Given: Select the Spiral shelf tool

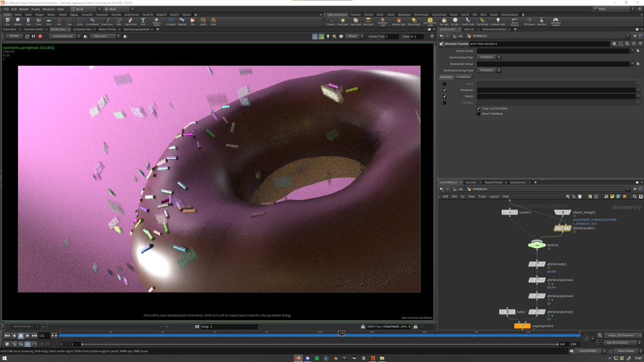Looking at the screenshot, I should click(x=203, y=21).
